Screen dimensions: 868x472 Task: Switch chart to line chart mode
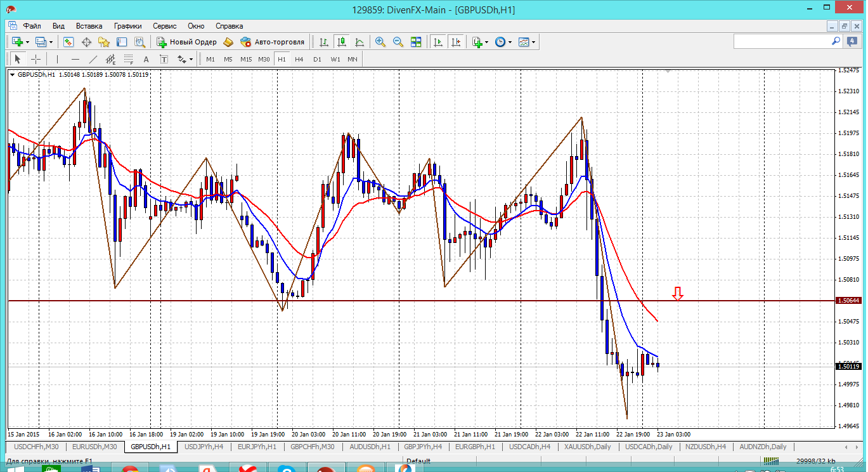(x=360, y=42)
